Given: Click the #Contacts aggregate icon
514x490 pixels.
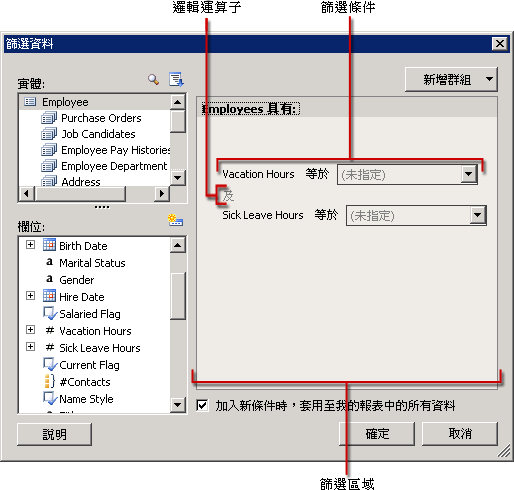Looking at the screenshot, I should click(49, 381).
